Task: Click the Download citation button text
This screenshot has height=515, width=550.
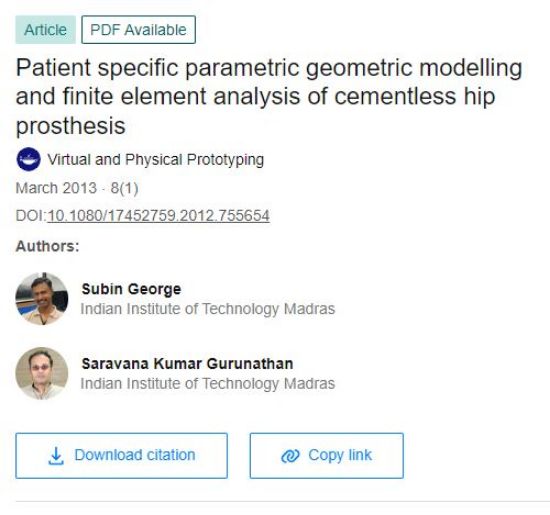Action: pyautogui.click(x=135, y=455)
